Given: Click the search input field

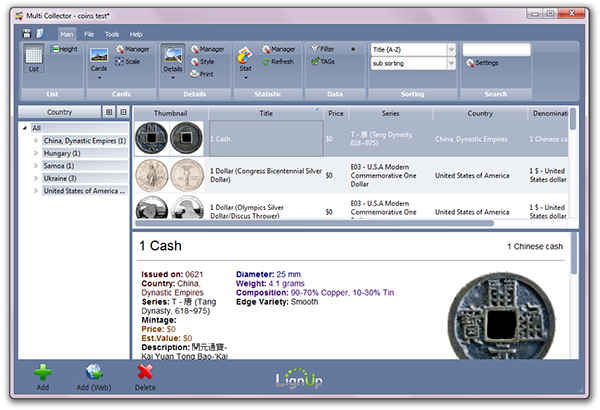Looking at the screenshot, I should (x=496, y=49).
